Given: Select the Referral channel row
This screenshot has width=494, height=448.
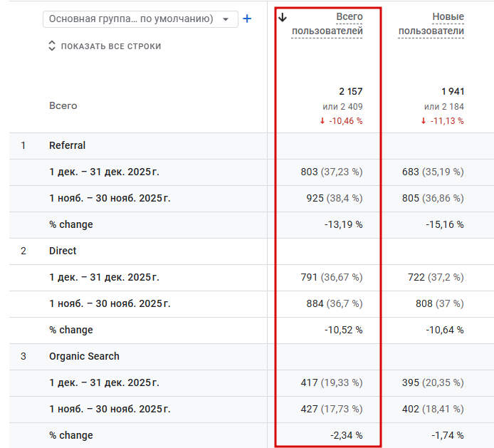Looking at the screenshot, I should [67, 145].
